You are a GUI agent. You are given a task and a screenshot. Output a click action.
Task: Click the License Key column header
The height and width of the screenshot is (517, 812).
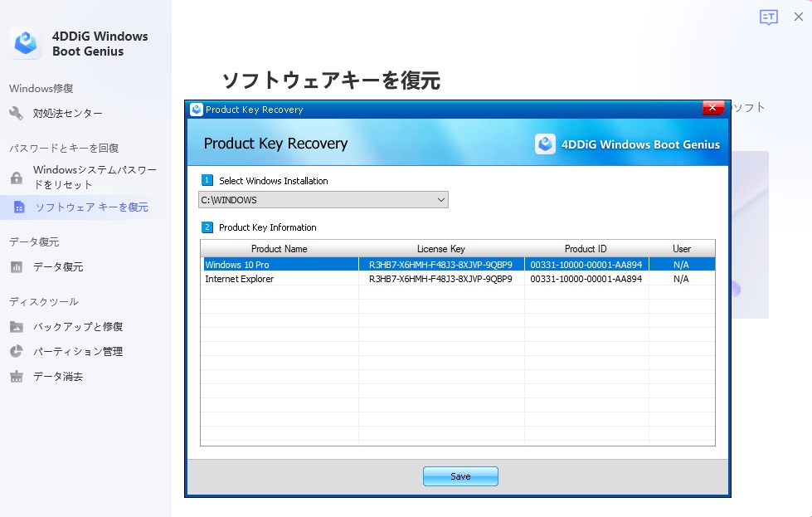[441, 249]
